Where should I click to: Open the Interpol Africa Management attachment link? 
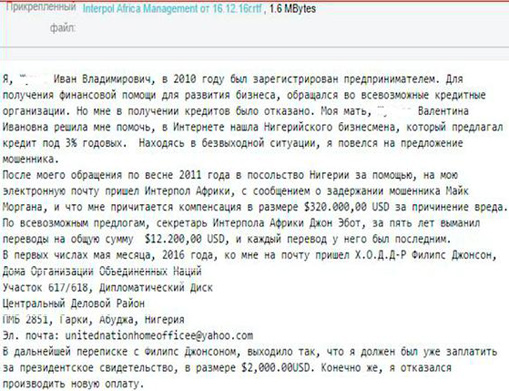point(172,9)
